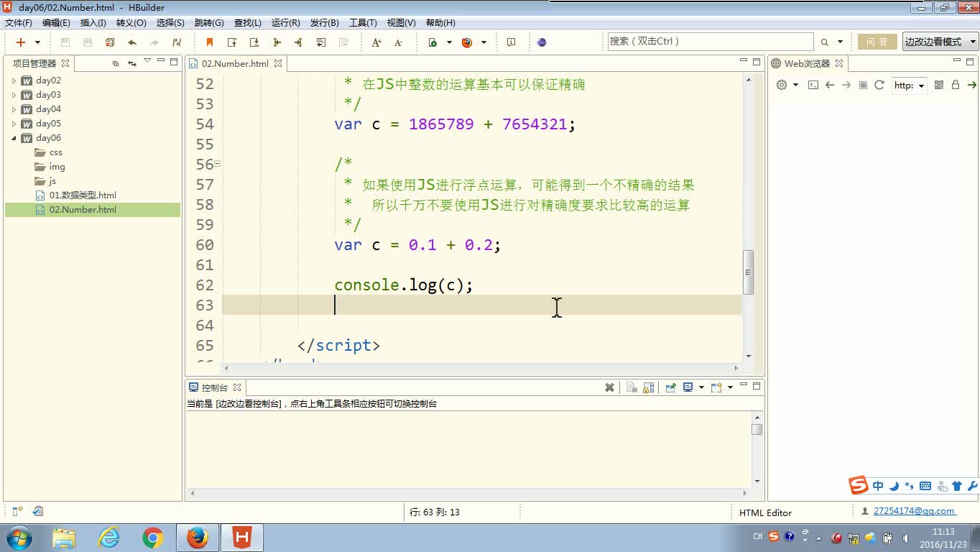Image resolution: width=980 pixels, height=552 pixels.
Task: Click the green Run in browser icon
Action: [433, 42]
